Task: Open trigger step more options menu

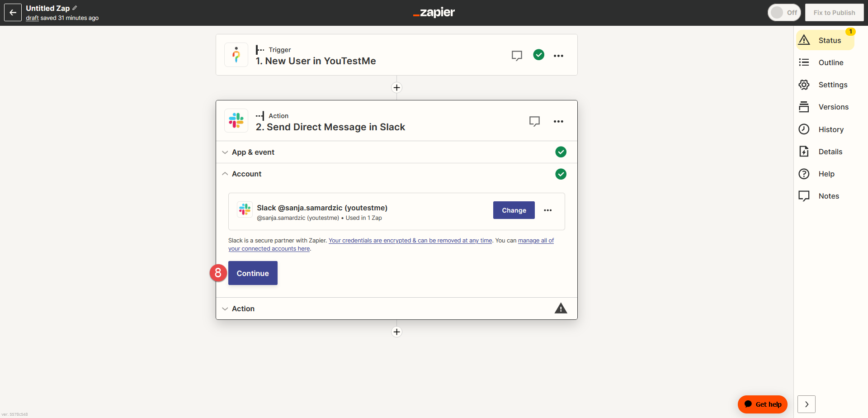Action: 558,56
